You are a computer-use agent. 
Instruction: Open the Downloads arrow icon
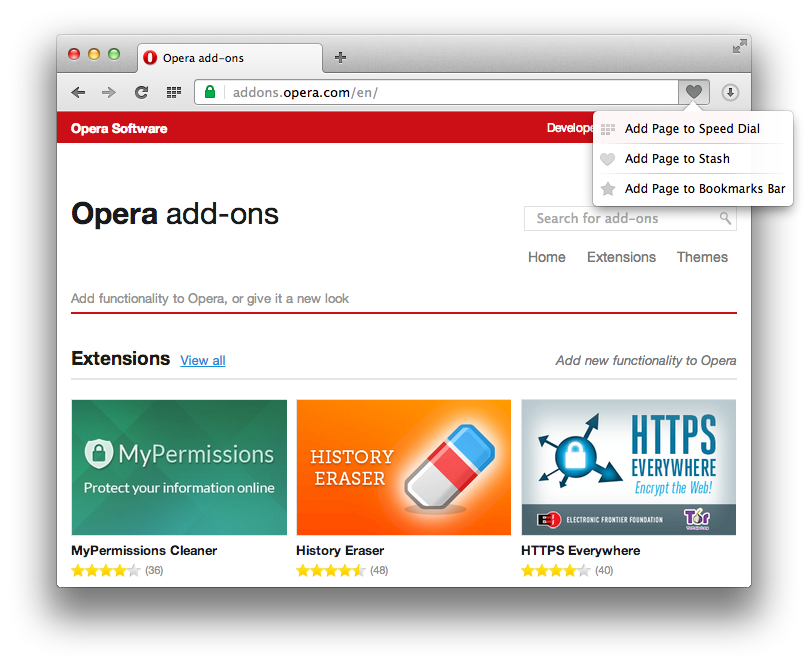(730, 92)
